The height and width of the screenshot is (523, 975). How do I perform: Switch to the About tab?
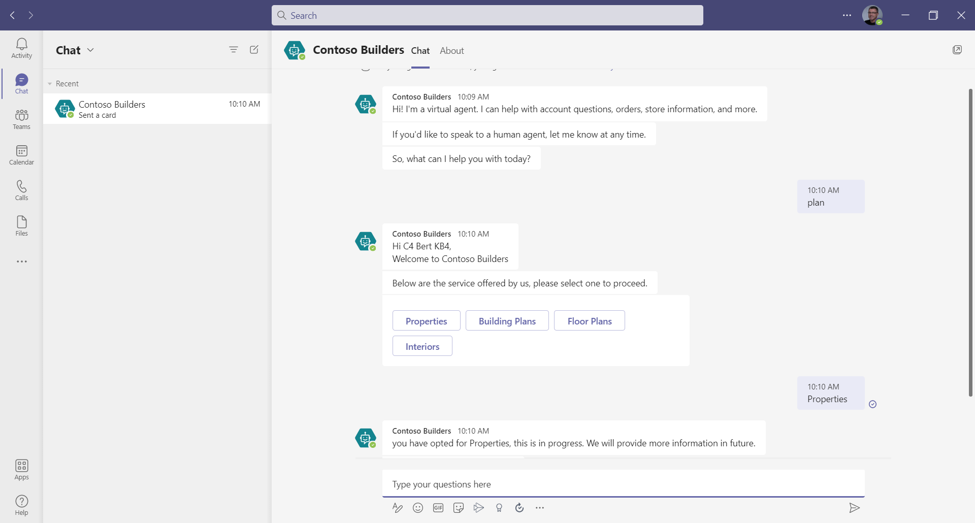point(452,51)
